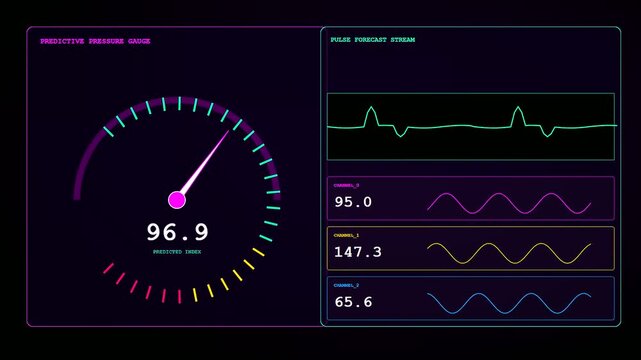Select the 147.3 channel value
The width and height of the screenshot is (641, 360).
coord(358,252)
